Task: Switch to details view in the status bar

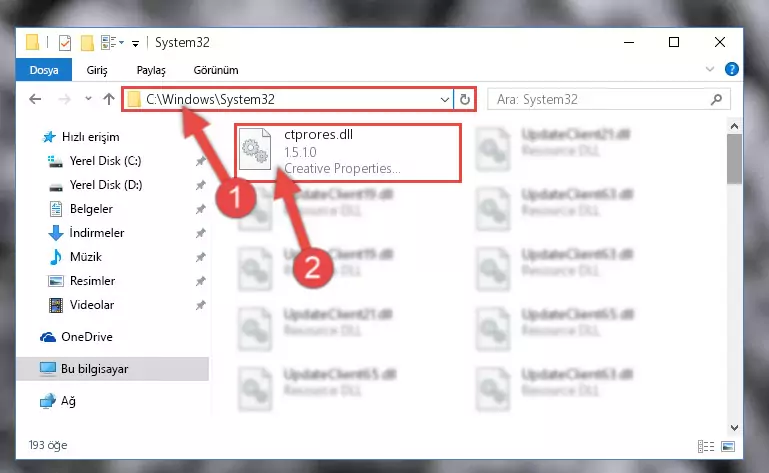Action: point(706,446)
